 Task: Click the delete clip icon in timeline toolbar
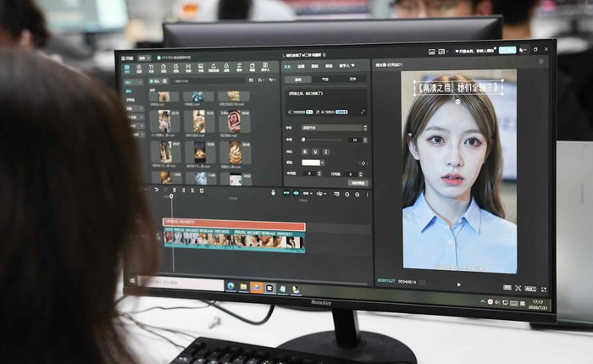pos(202,190)
